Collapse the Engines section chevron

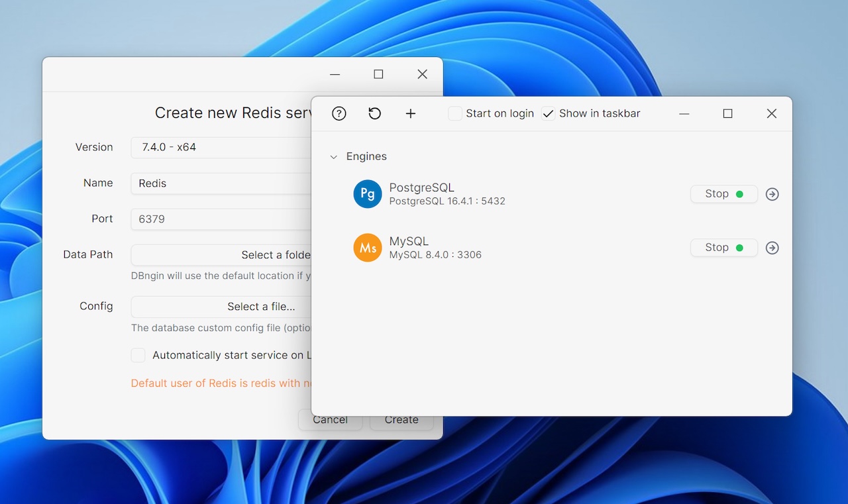click(x=333, y=157)
